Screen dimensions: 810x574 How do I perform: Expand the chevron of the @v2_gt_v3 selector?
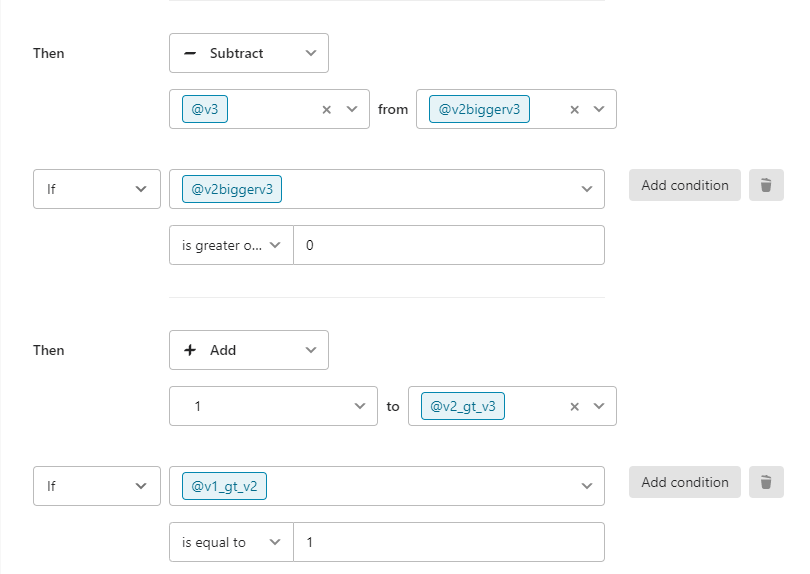coord(599,406)
